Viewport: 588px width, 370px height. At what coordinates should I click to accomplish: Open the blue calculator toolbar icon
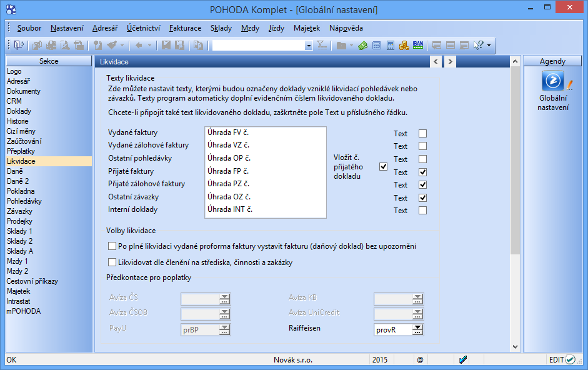(x=391, y=46)
